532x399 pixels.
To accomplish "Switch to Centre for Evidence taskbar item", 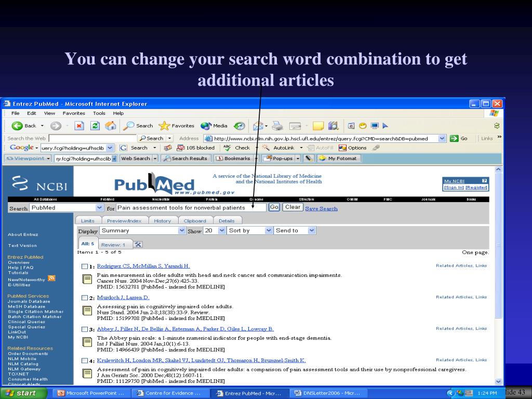I will pos(169,393).
